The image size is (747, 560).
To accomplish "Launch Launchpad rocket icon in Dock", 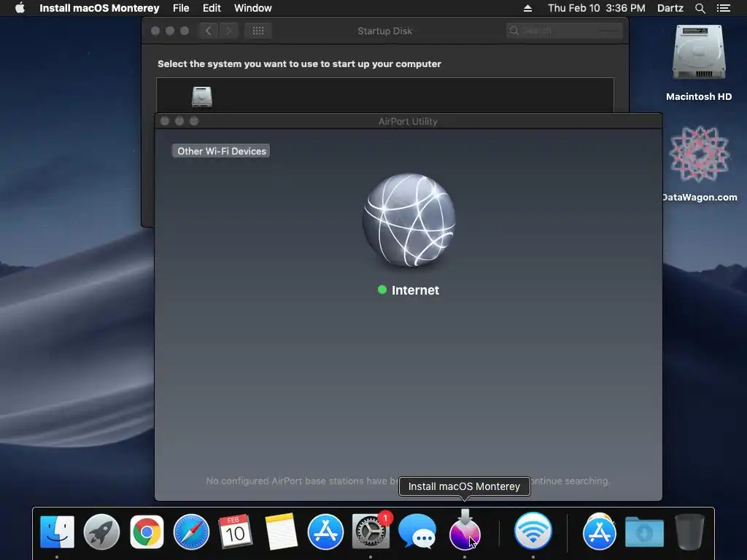I will click(101, 532).
